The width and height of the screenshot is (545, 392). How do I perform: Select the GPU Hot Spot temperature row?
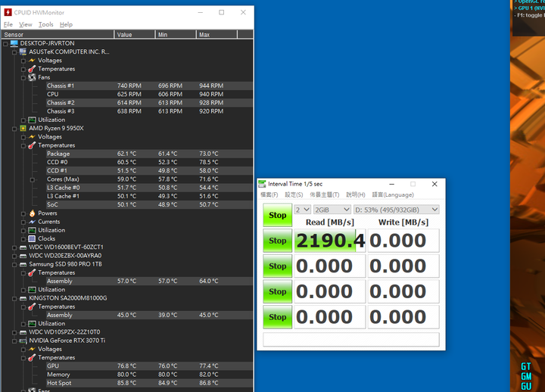pos(149,383)
